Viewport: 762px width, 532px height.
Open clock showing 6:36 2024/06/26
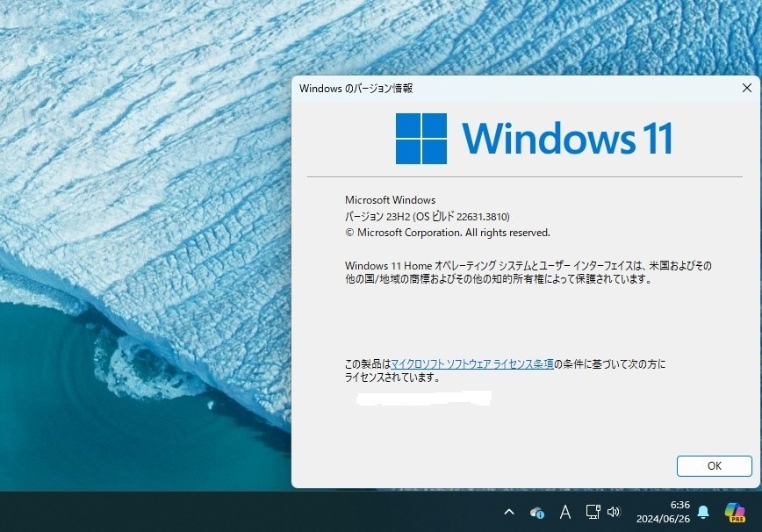point(664,512)
